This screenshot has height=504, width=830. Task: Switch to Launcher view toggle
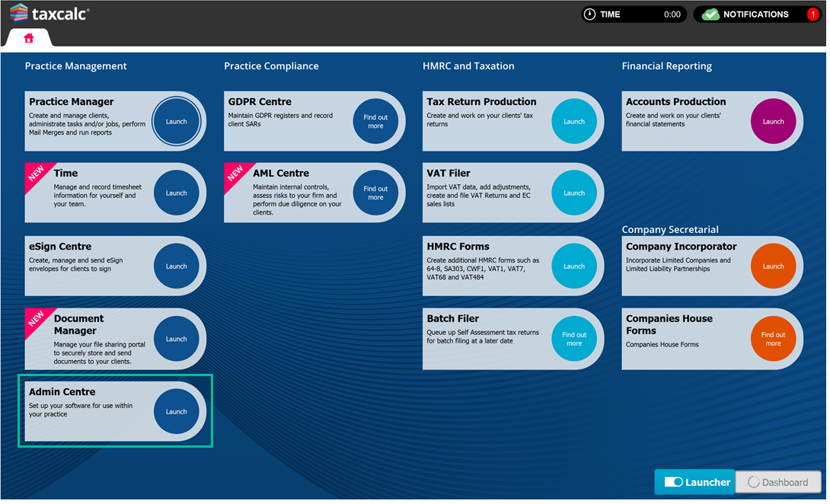[x=694, y=482]
